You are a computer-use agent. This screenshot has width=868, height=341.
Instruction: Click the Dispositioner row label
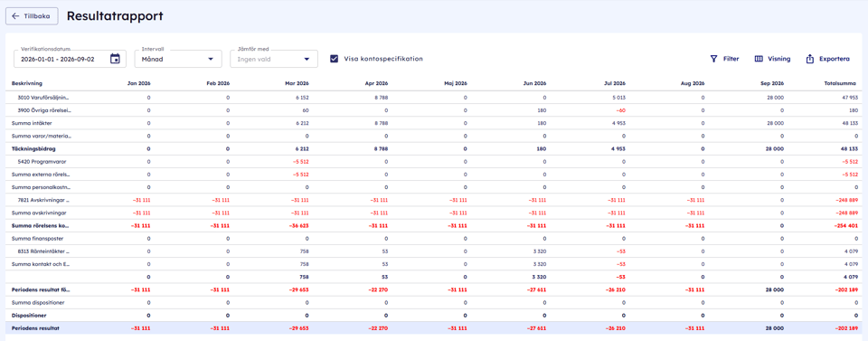coord(28,315)
